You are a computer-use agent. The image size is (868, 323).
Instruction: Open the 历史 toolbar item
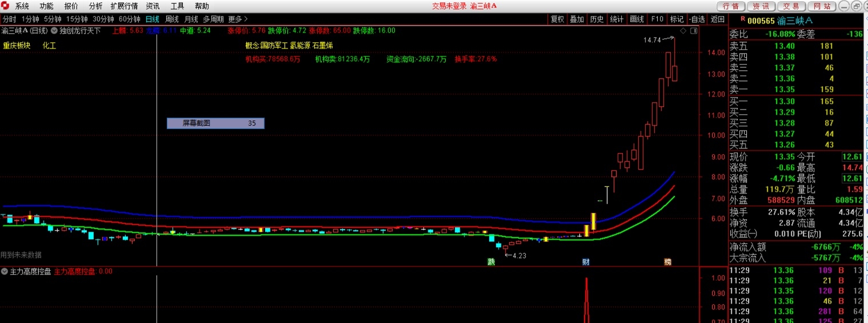[597, 19]
